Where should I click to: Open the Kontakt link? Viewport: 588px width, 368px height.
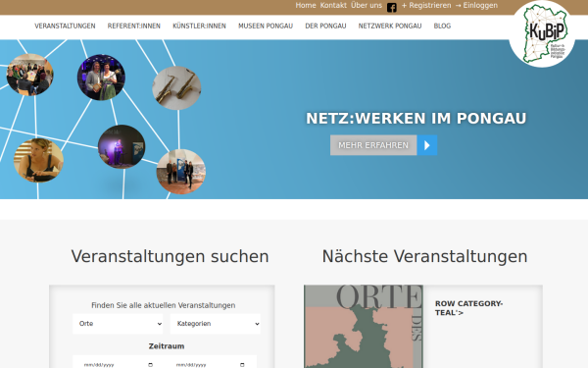click(x=333, y=5)
